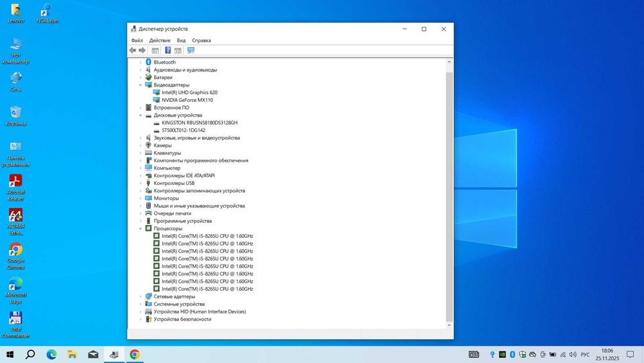Expand the Контроллеры USB node
Screen dimensions: 644x363
point(140,183)
